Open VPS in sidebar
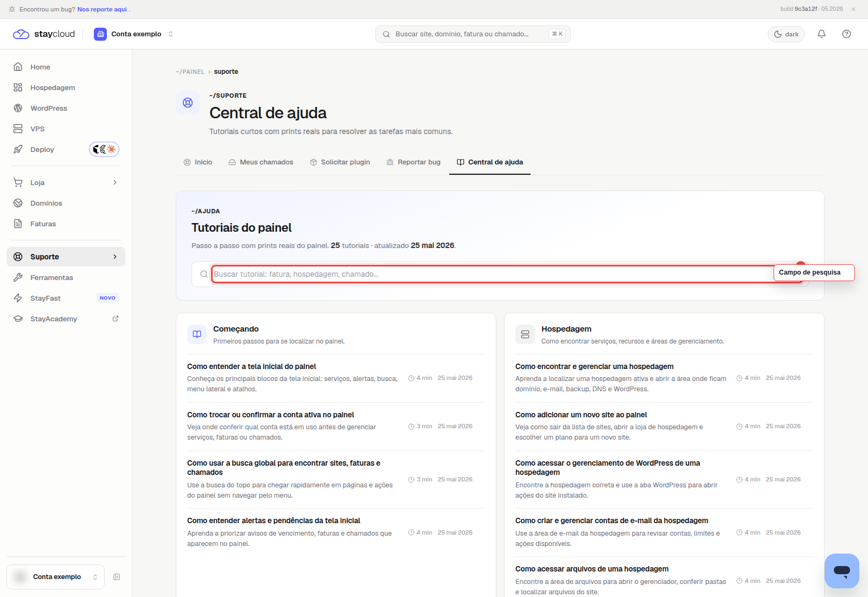 point(66,129)
